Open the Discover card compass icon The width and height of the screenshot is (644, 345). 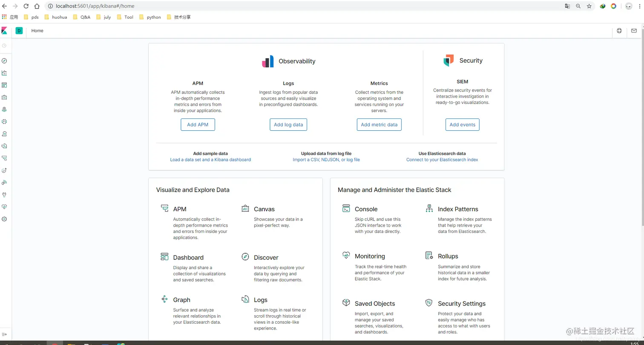point(245,257)
